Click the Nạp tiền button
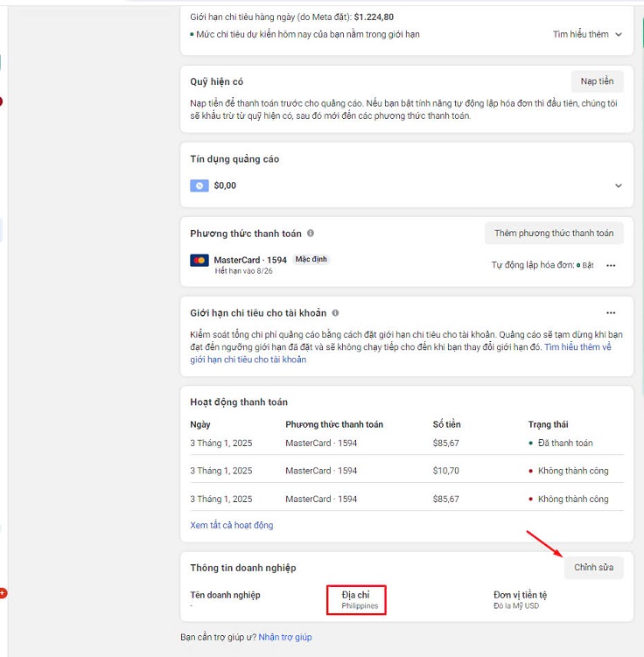644x657 pixels. [597, 81]
